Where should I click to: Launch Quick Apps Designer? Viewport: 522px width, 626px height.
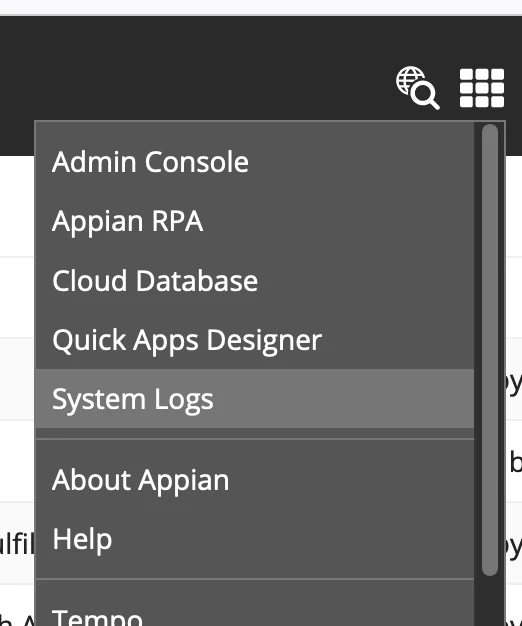(x=255, y=340)
